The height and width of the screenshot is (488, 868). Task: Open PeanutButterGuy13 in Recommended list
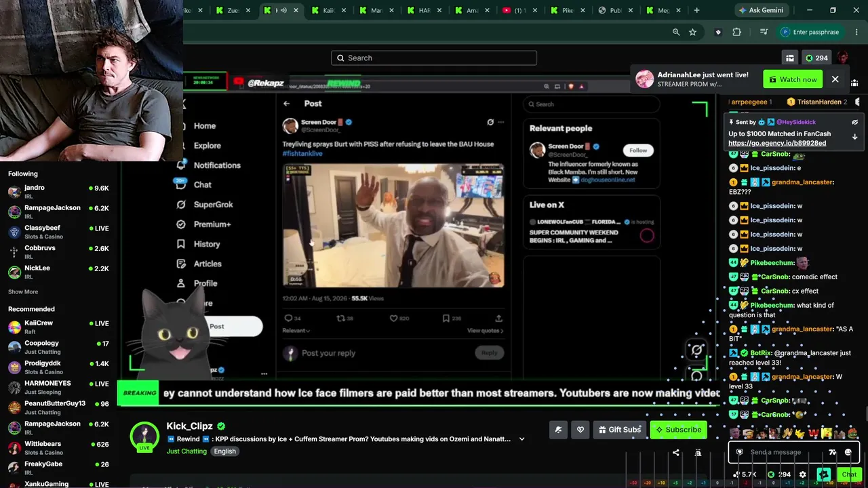[60, 407]
